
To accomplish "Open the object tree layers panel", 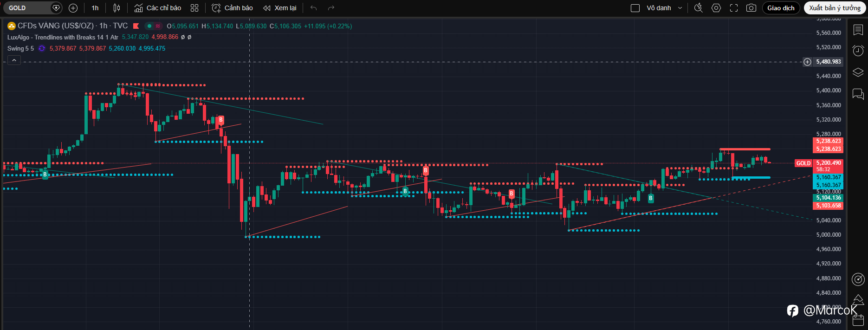I will click(858, 72).
